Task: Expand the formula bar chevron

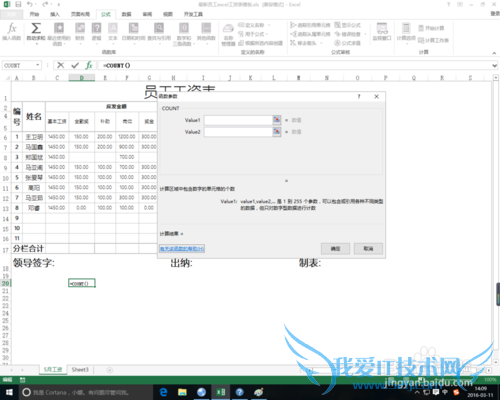Action: (x=495, y=66)
